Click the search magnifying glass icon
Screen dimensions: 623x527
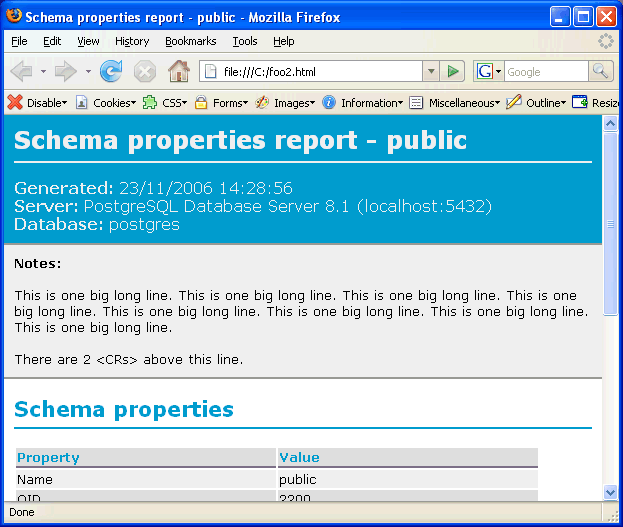pos(600,71)
